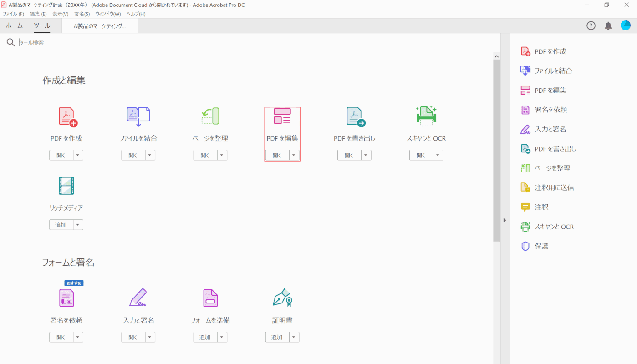Click 開く button under PDFを作成
Viewport: 637px width, 364px height.
point(61,155)
